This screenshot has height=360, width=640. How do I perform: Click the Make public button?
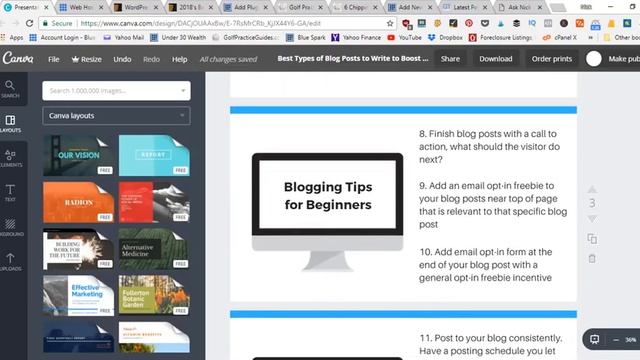coord(623,59)
